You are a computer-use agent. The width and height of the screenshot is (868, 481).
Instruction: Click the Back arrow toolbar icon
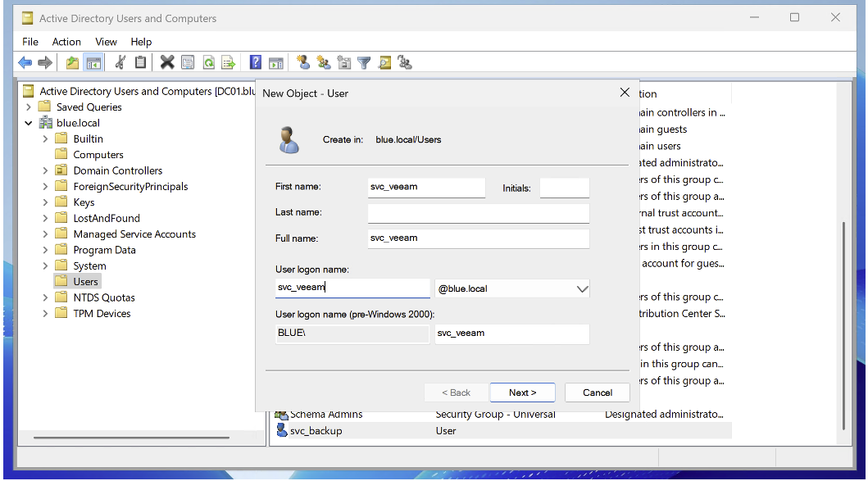(25, 62)
